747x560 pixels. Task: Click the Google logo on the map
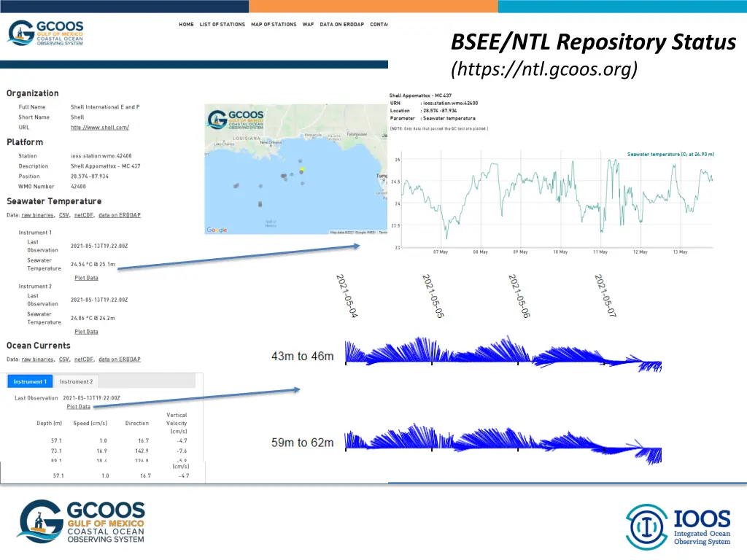217,230
